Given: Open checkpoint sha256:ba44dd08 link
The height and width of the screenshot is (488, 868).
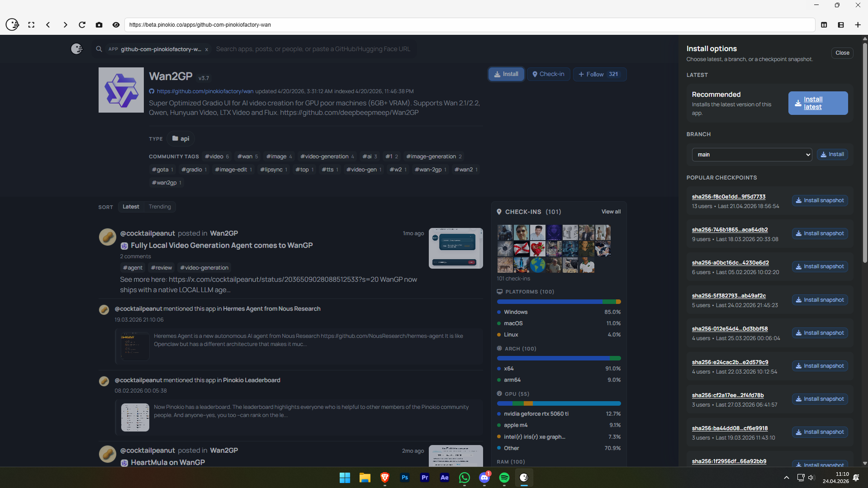Looking at the screenshot, I should (730, 428).
